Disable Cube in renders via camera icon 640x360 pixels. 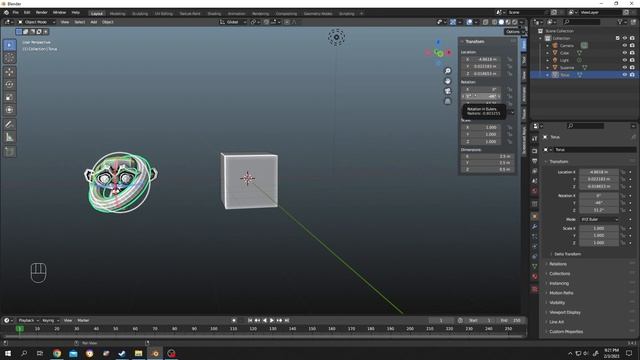(x=632, y=53)
